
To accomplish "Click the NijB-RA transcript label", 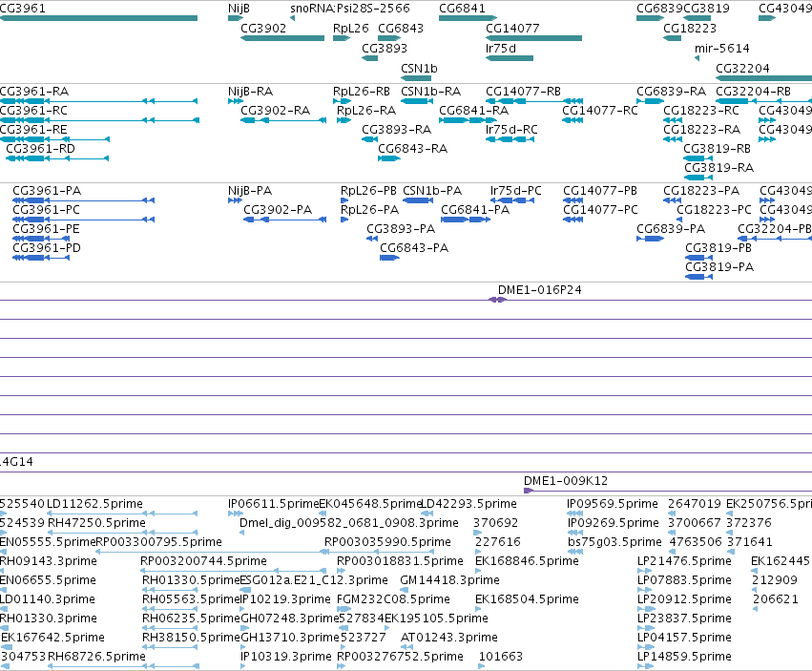I will tap(250, 92).
